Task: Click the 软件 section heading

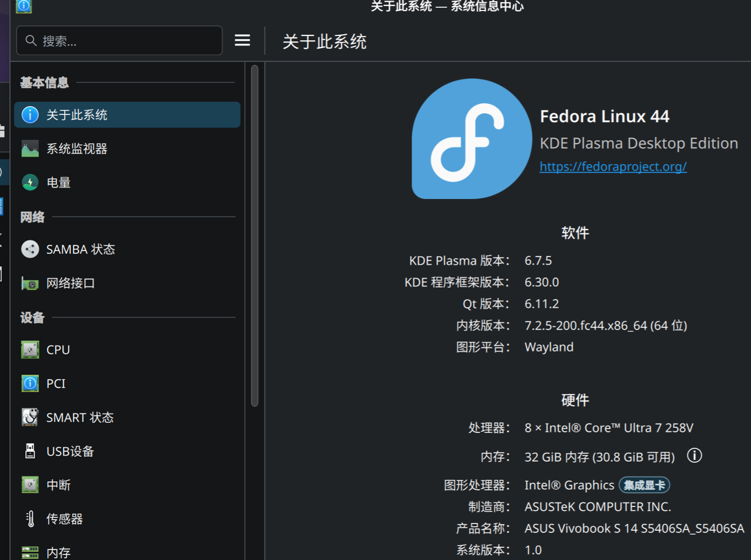Action: click(x=575, y=233)
